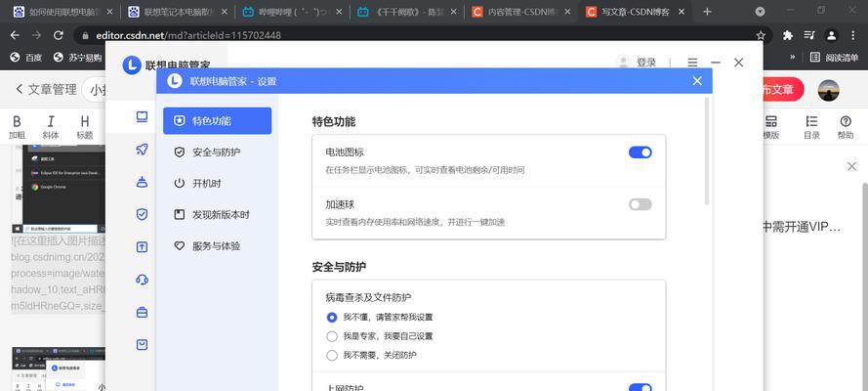This screenshot has height=391, width=868.
Task: Open Lenovo PC Manager hamburger menu
Action: click(692, 63)
